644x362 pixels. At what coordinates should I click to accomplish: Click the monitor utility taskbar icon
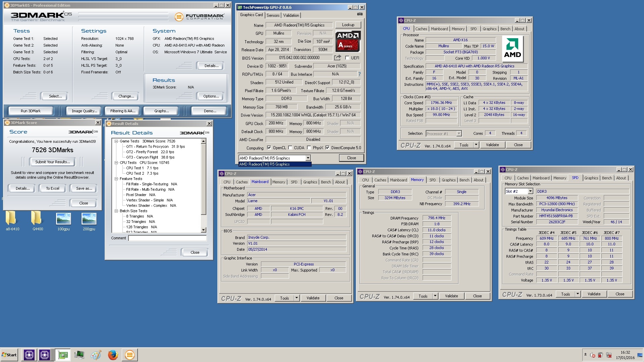pos(79,355)
